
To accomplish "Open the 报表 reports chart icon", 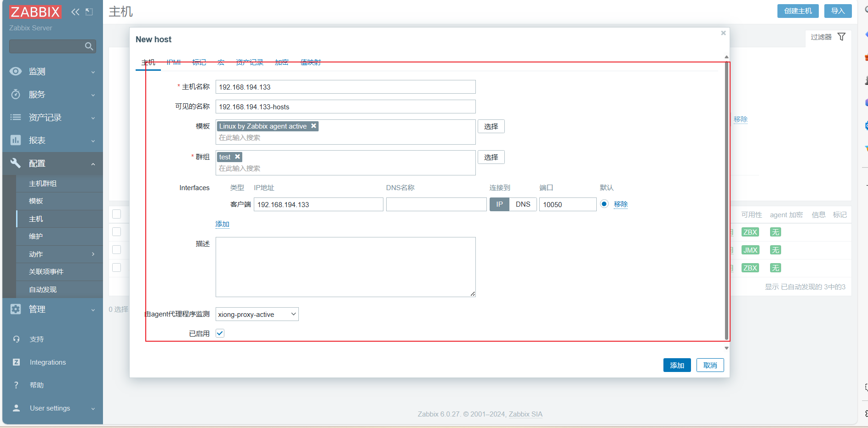I will [16, 140].
